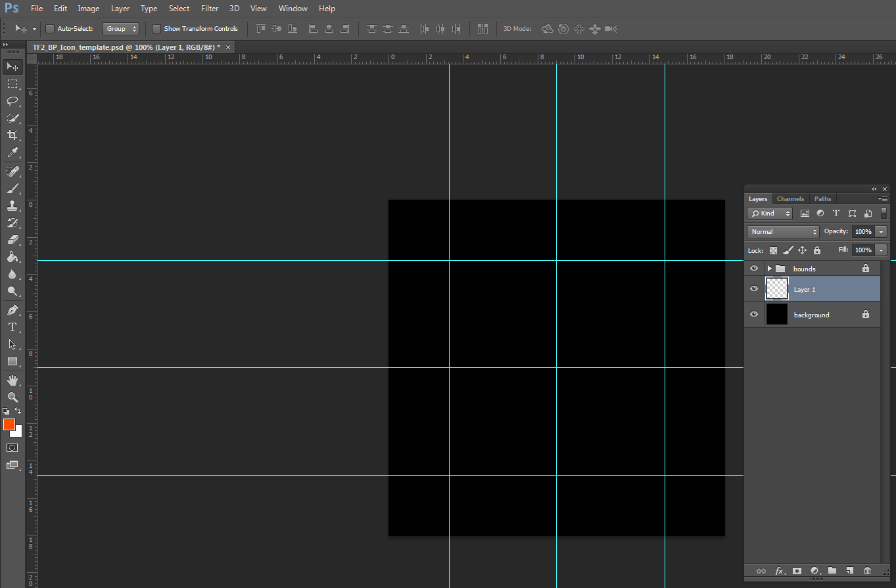Select the Dodge tool
The height and width of the screenshot is (588, 896).
[12, 291]
